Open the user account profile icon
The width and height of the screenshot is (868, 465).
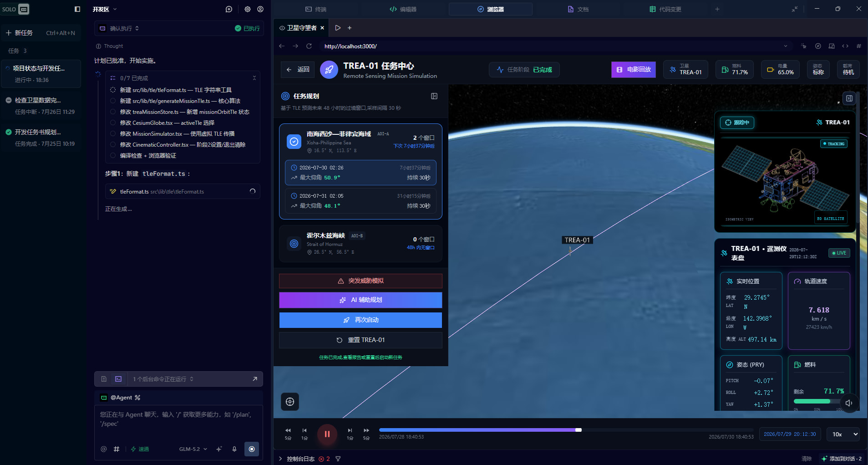point(260,9)
